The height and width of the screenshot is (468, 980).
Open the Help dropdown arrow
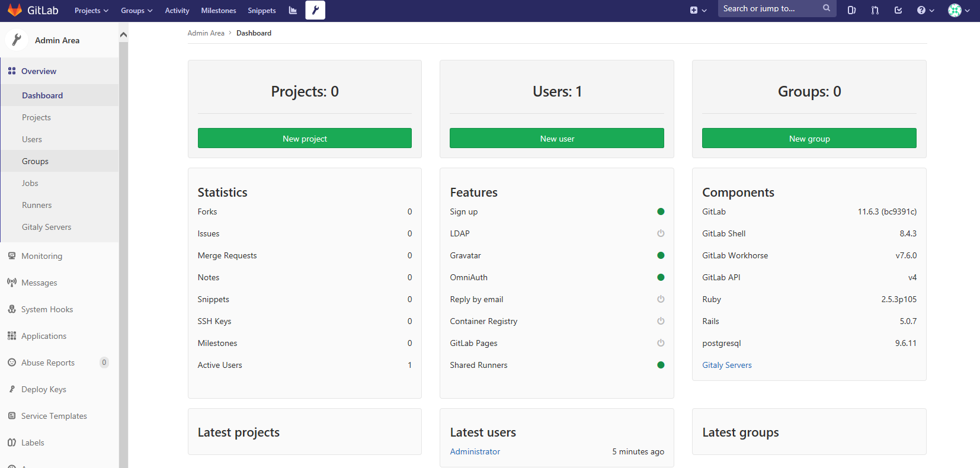[931, 11]
